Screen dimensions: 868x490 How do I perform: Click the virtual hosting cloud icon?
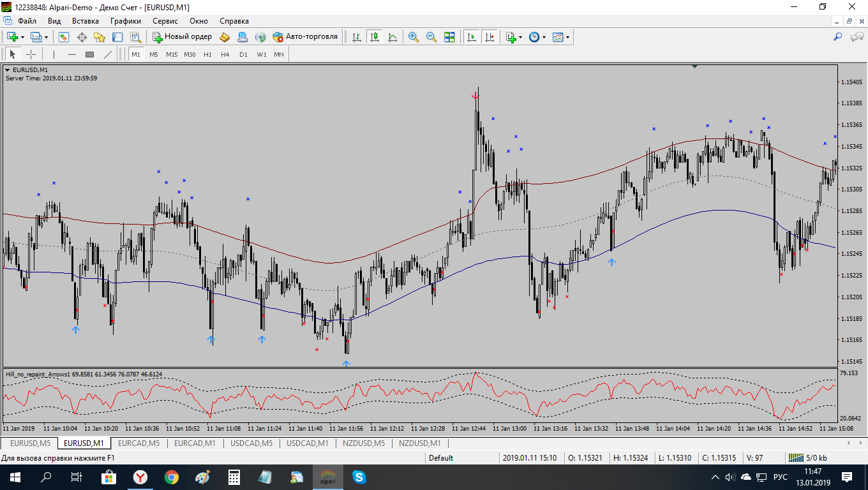tap(243, 37)
